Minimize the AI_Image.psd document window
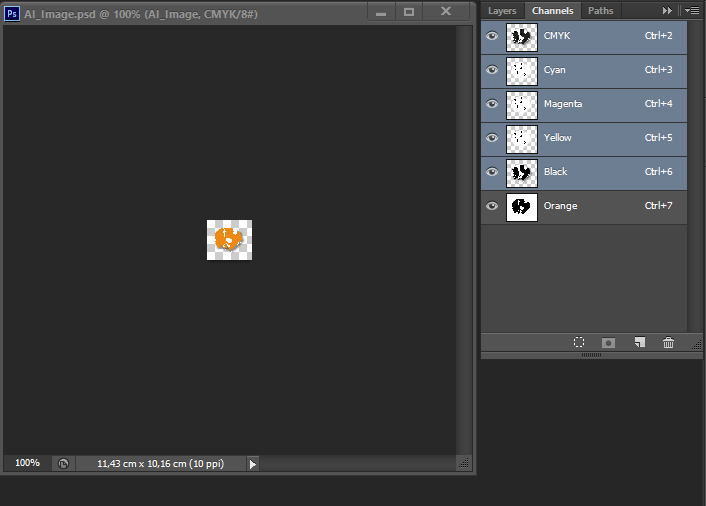This screenshot has width=706, height=506. 381,12
